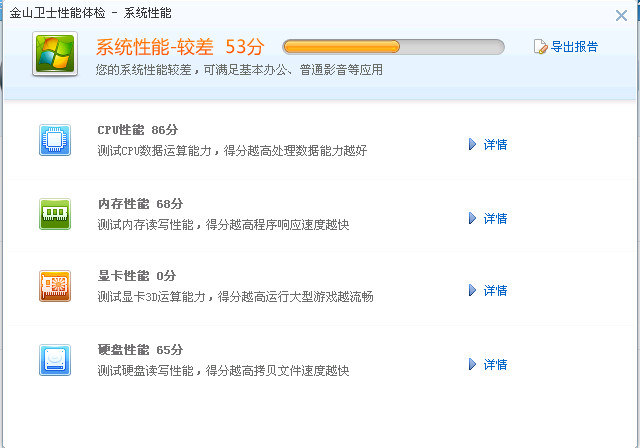640x448 pixels.
Task: Open 详情 link for 内存性能
Action: (x=495, y=219)
